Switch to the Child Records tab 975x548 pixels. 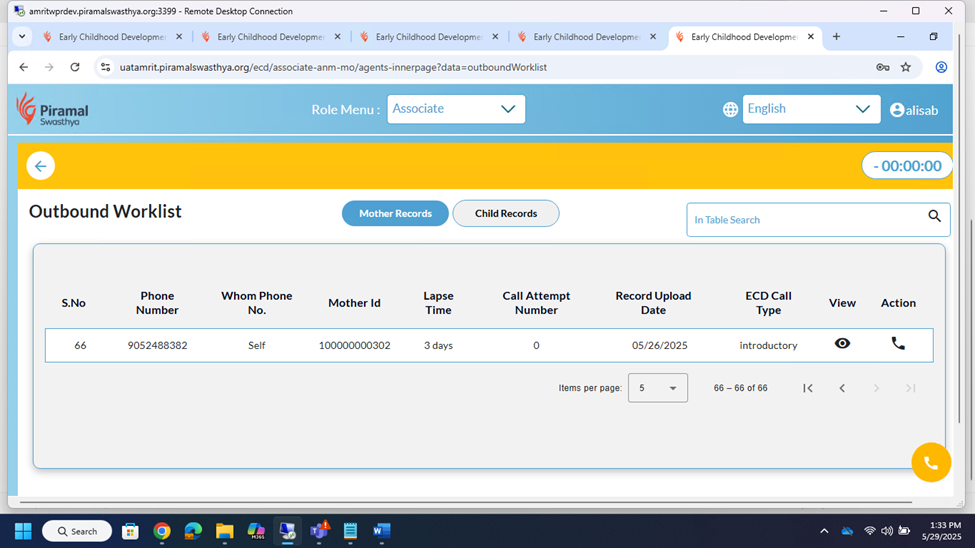pyautogui.click(x=506, y=213)
